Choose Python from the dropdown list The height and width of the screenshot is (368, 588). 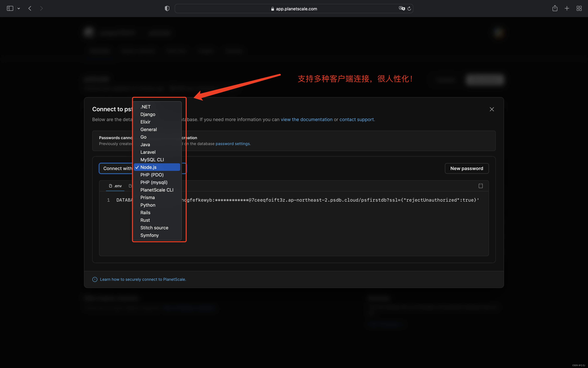tap(157, 205)
